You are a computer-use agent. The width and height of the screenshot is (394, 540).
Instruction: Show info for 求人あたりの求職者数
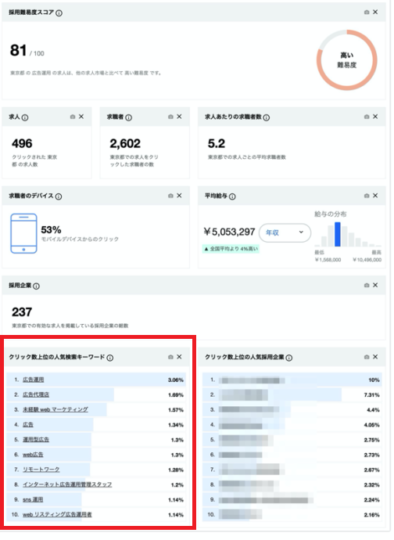pyautogui.click(x=267, y=117)
